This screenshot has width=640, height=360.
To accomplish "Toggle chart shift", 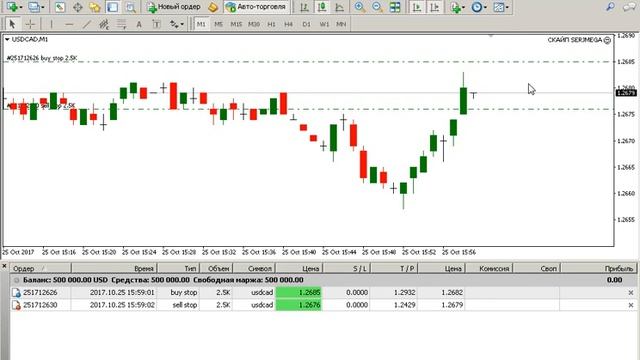I will (435, 7).
